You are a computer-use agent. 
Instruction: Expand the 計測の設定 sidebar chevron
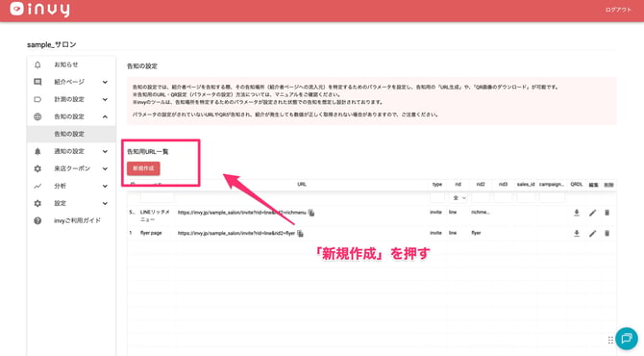click(x=105, y=99)
